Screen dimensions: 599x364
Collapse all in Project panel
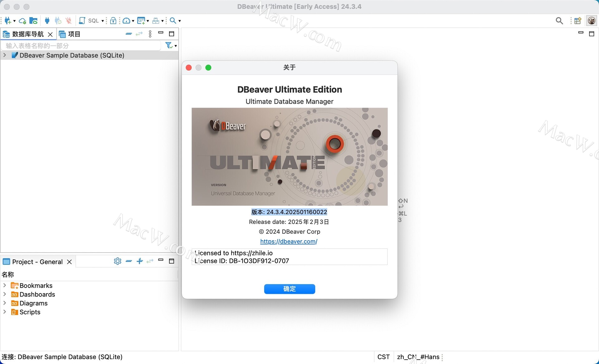click(x=129, y=261)
